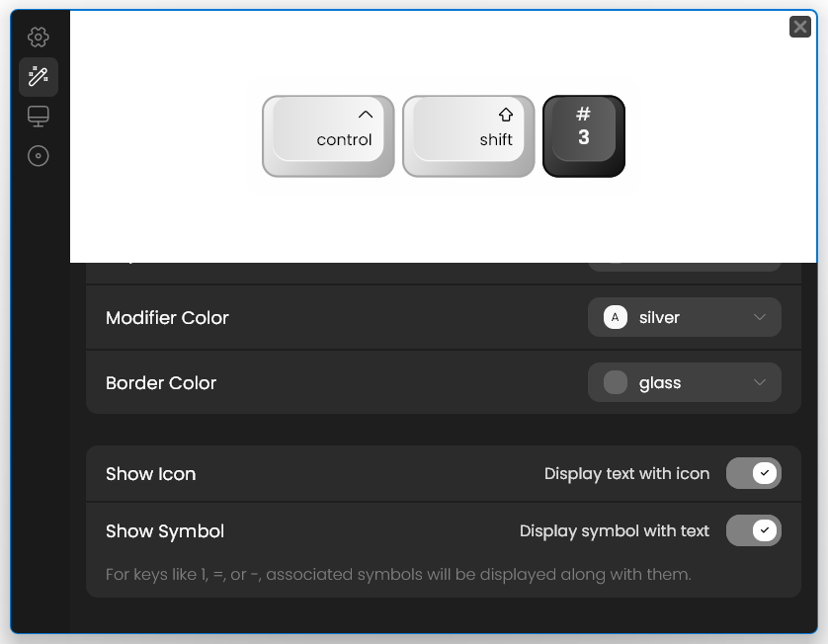Open the monitor Display settings tab

pyautogui.click(x=38, y=117)
